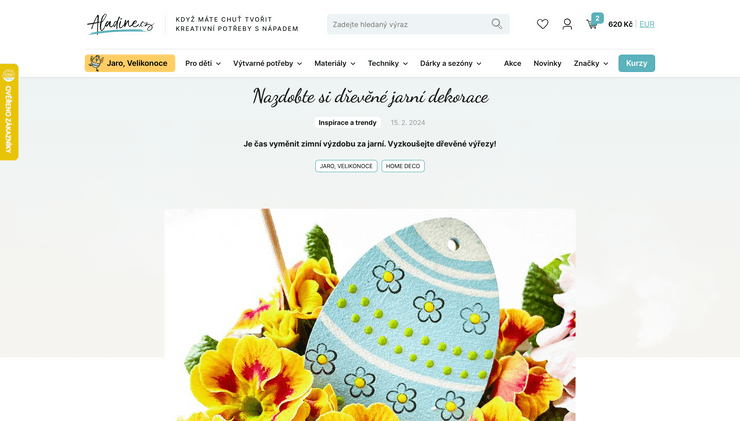Click the search magnifier icon
740x421 pixels.
pos(496,24)
